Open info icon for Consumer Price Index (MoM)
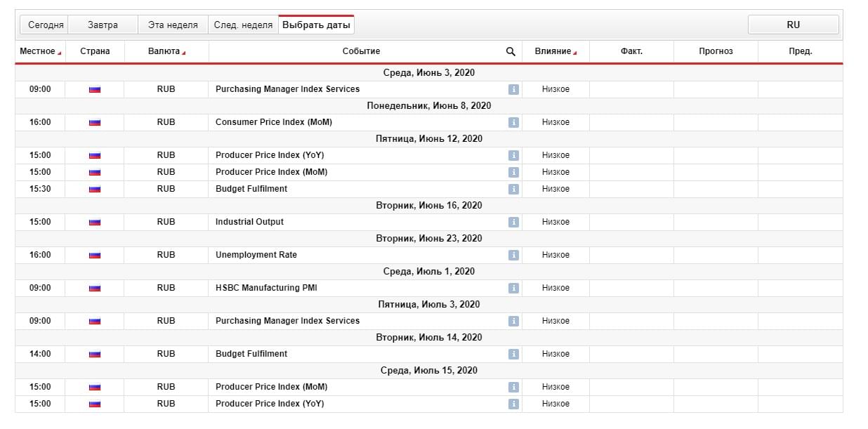This screenshot has height=429, width=868. [x=513, y=122]
